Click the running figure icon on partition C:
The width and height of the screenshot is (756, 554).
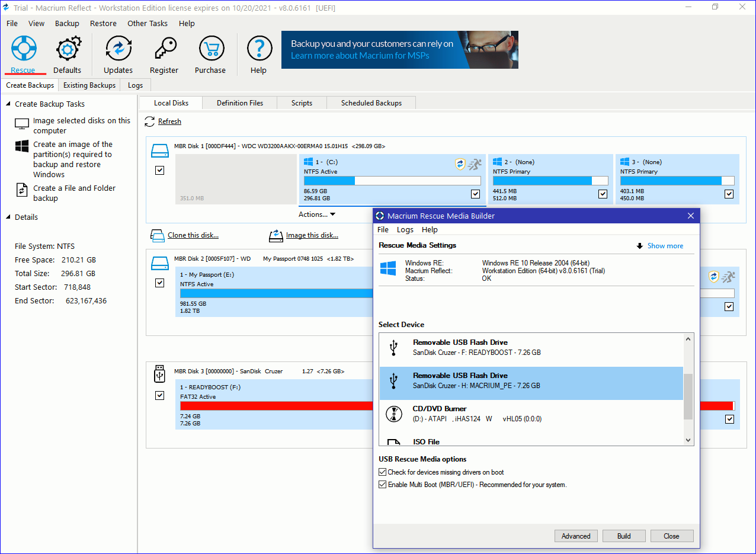coord(475,164)
